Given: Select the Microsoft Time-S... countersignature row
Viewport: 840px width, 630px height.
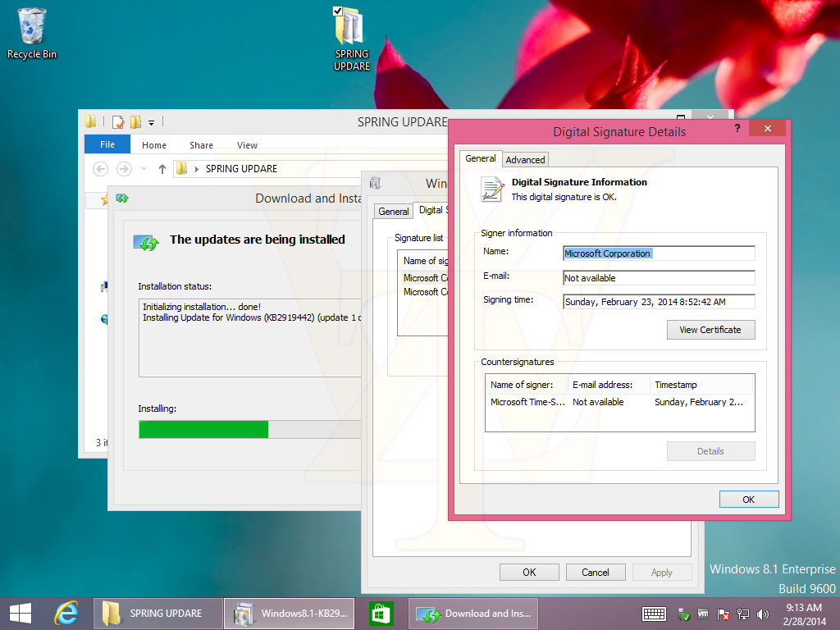Looking at the screenshot, I should click(x=619, y=402).
